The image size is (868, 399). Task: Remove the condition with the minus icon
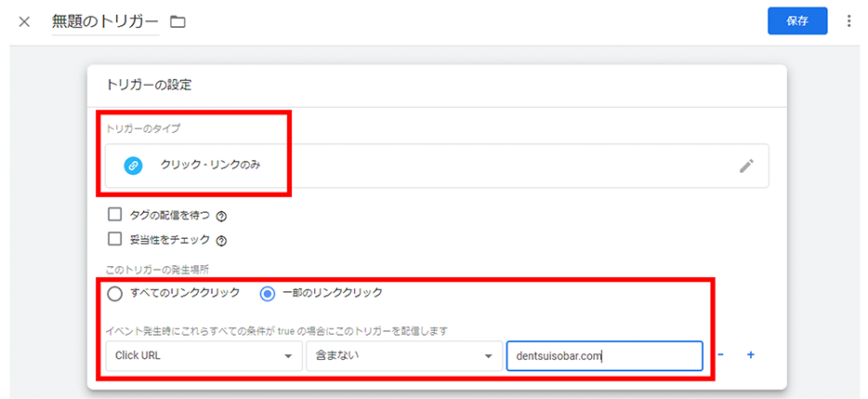722,354
